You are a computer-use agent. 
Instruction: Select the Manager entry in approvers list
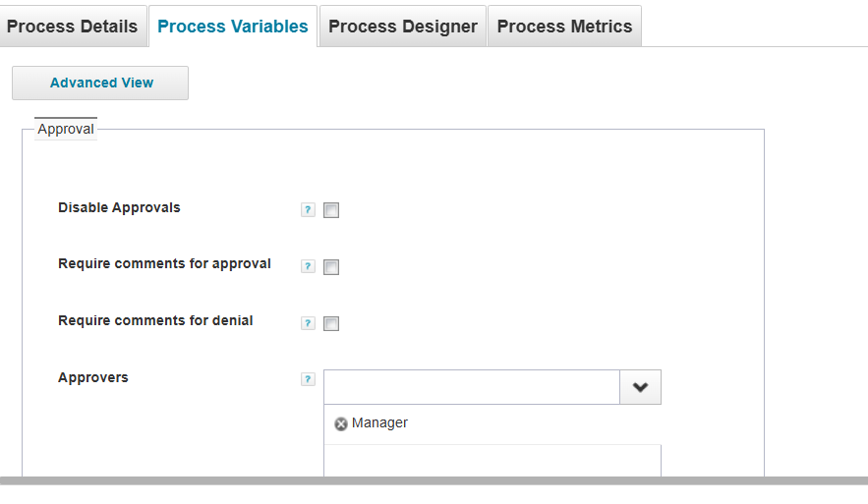click(x=379, y=423)
